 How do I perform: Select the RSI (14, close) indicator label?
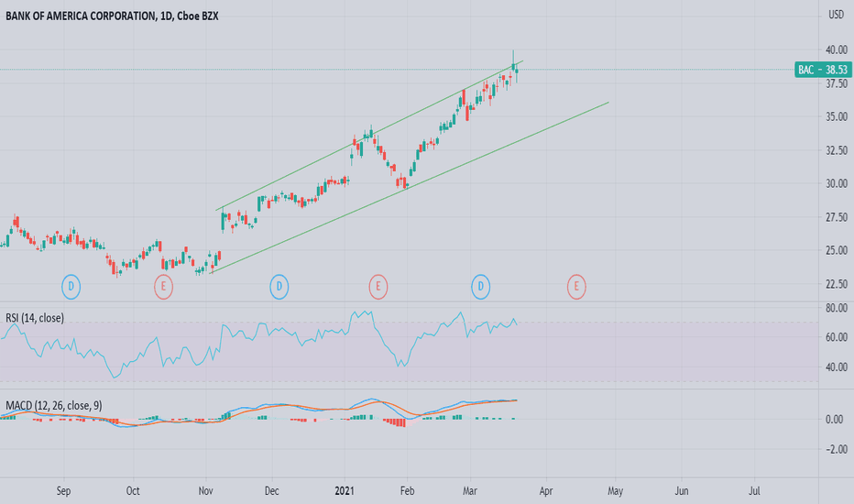pos(35,318)
